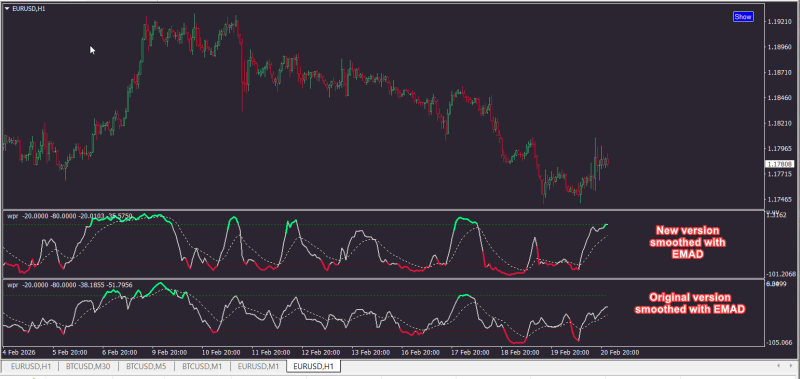Click the wpr label ending in -36.5750
This screenshot has width=800, height=379.
(x=70, y=216)
